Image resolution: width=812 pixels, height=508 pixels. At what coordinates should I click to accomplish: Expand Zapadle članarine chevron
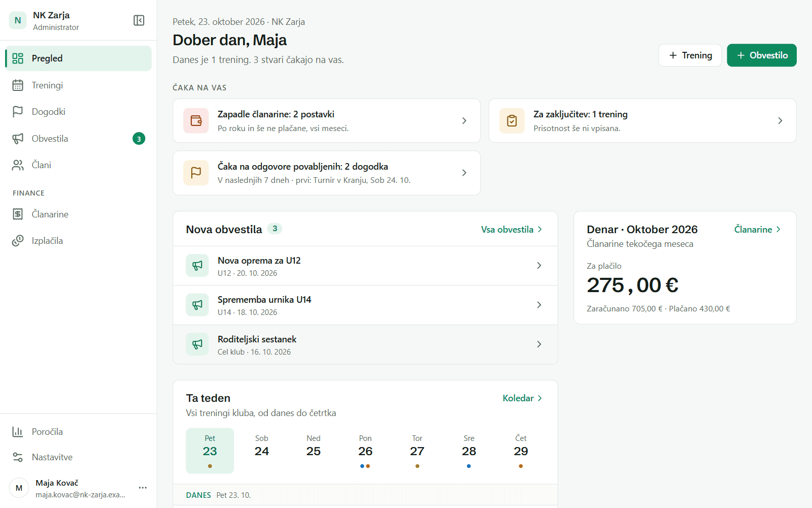(x=464, y=121)
